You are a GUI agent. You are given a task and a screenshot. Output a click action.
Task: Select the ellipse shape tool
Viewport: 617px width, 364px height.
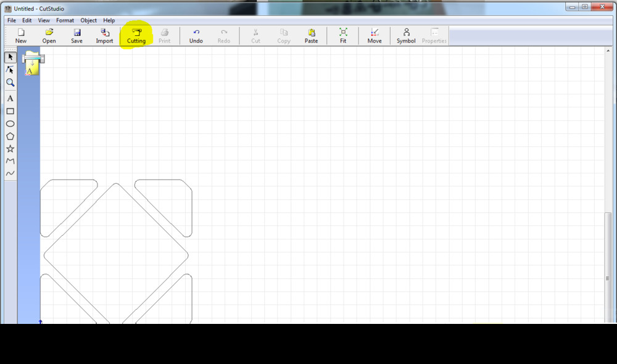click(x=10, y=124)
